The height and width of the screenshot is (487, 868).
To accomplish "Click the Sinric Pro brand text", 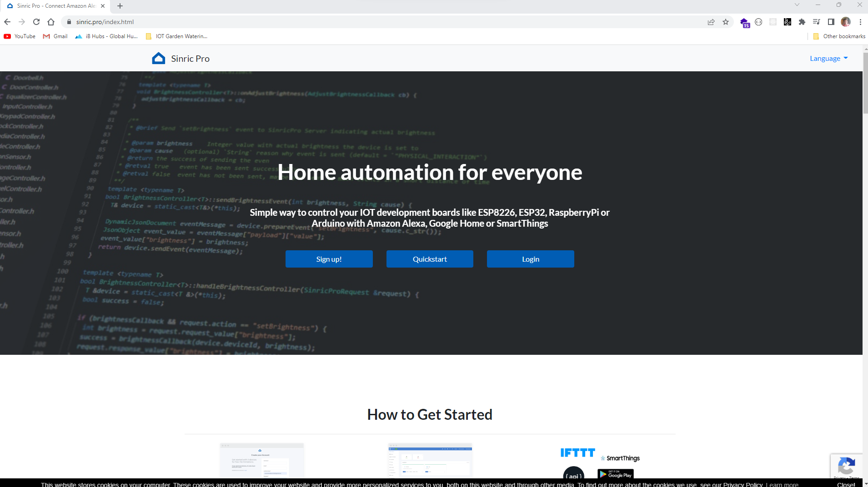I will click(190, 59).
